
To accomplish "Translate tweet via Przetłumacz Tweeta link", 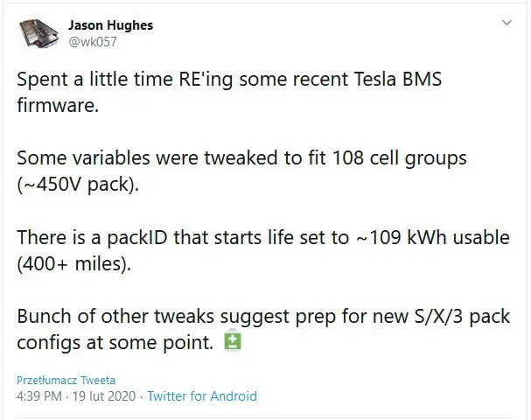I will pos(66,380).
